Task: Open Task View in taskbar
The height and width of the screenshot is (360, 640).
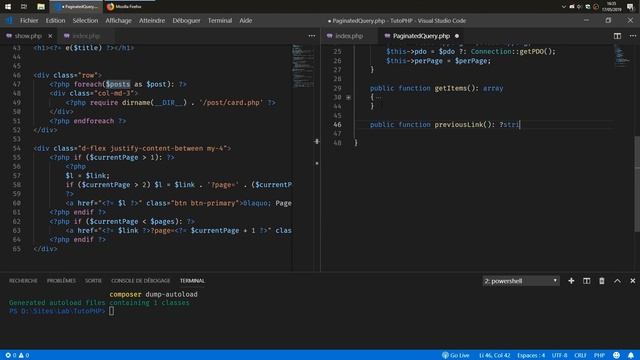Action: click(24, 7)
